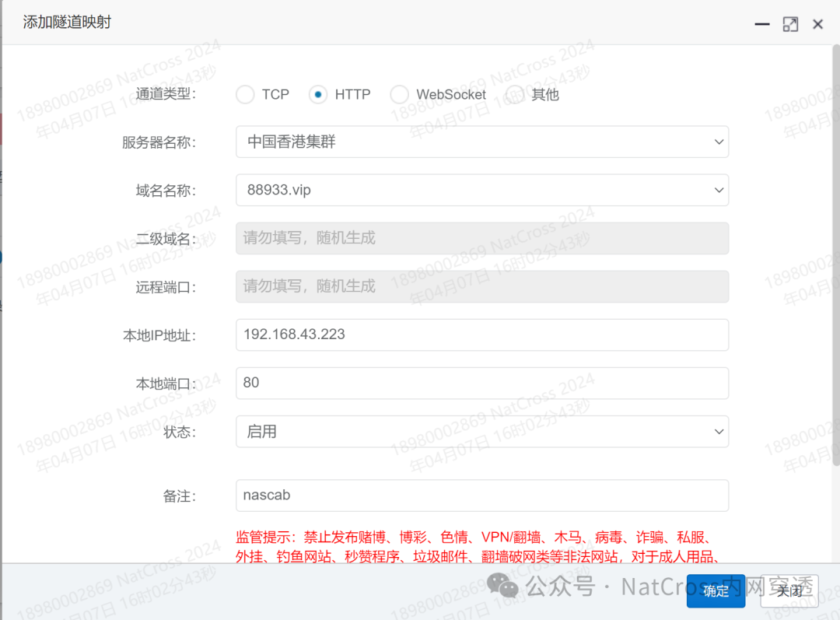
Task: Open the 状态 status dropdown
Action: tap(482, 432)
